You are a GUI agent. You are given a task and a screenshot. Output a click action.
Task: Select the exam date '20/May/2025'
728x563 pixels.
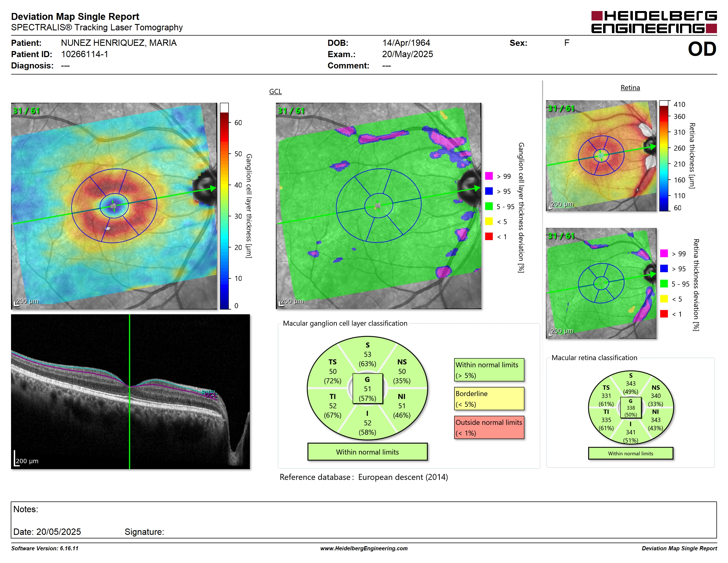[407, 54]
